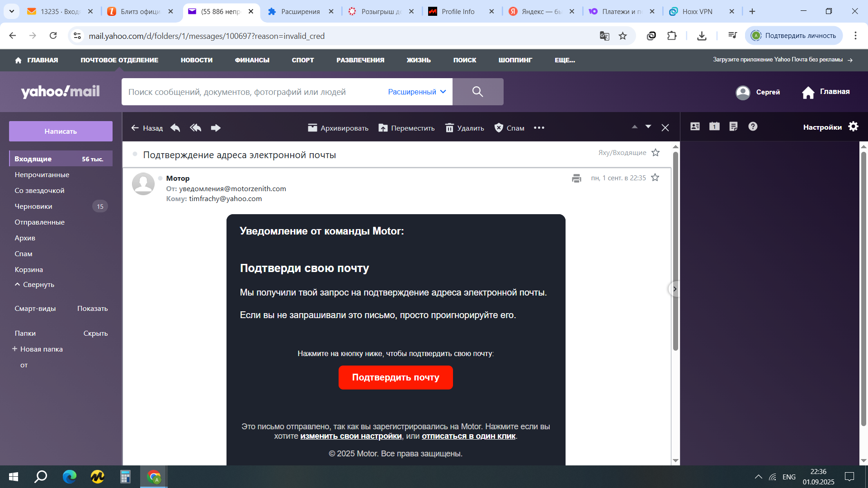Screen dimensions: 868x488
Task: Click the Forward arrow icon
Action: click(x=216, y=128)
